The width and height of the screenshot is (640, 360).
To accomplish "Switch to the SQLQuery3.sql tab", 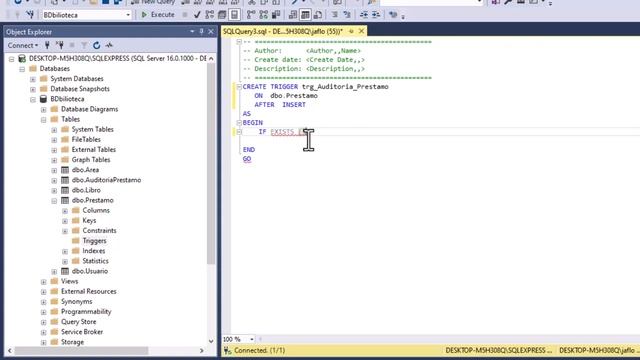I will pyautogui.click(x=283, y=31).
